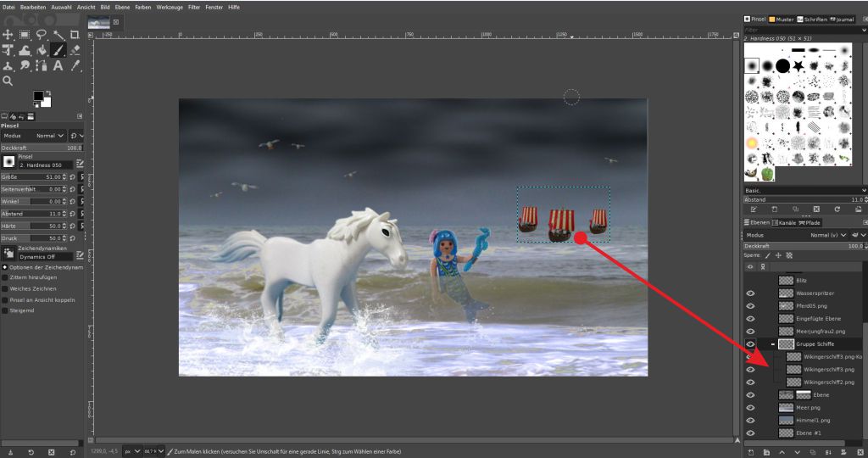Select the Move tool
Image resolution: width=868 pixels, height=458 pixels.
pyautogui.click(x=8, y=34)
